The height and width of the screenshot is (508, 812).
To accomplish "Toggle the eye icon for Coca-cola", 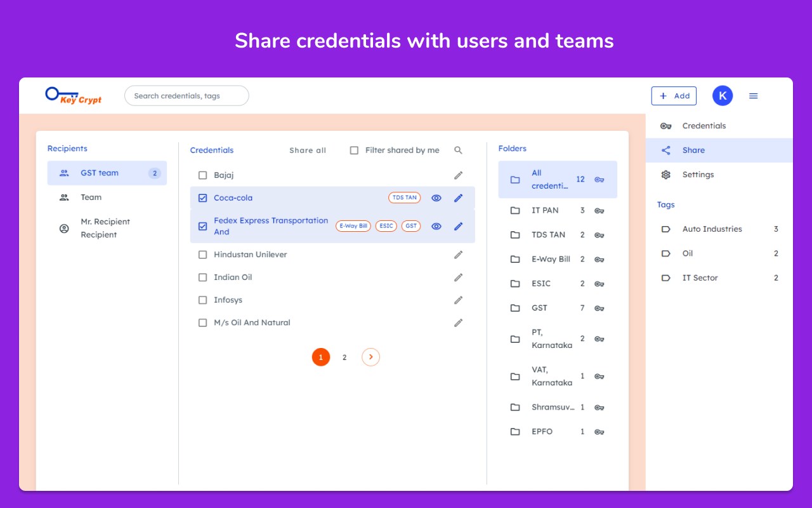I will [436, 198].
